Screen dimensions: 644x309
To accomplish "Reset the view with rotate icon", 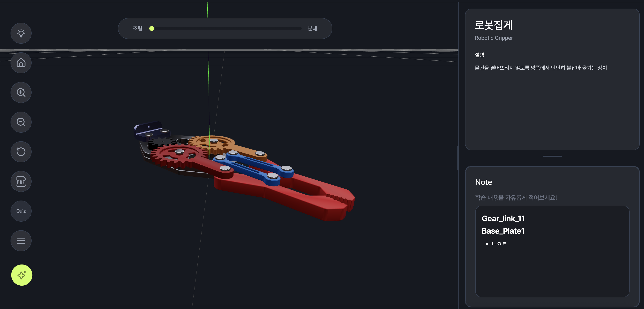I will 21,152.
